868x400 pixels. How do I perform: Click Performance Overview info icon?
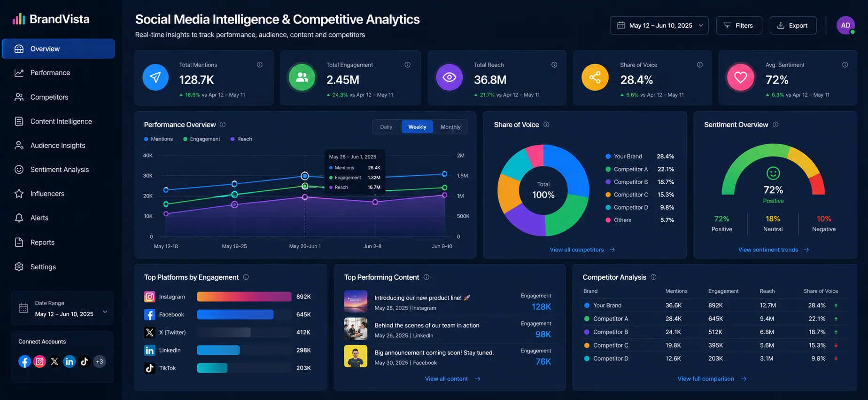pyautogui.click(x=223, y=125)
